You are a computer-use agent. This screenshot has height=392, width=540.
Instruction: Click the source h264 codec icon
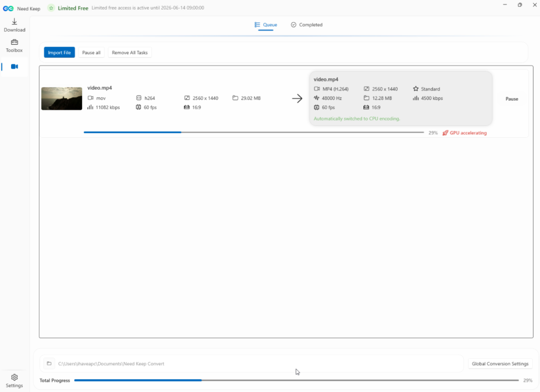pos(139,98)
